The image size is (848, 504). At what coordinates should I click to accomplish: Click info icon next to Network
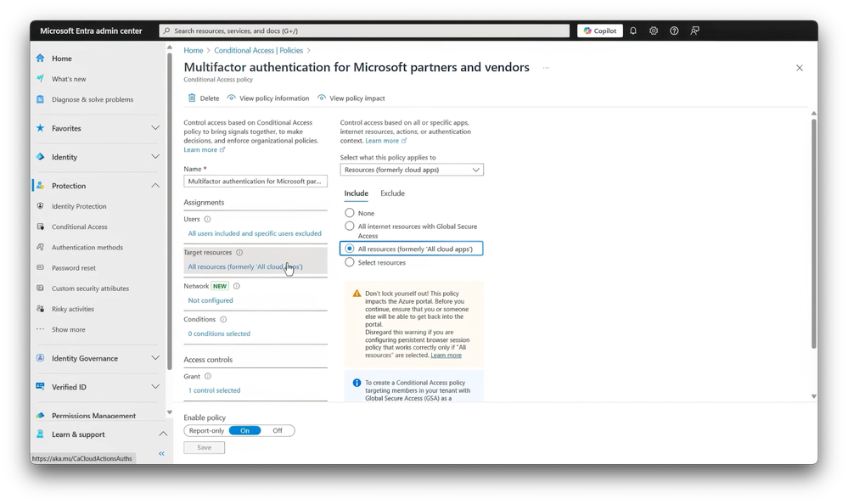click(236, 286)
